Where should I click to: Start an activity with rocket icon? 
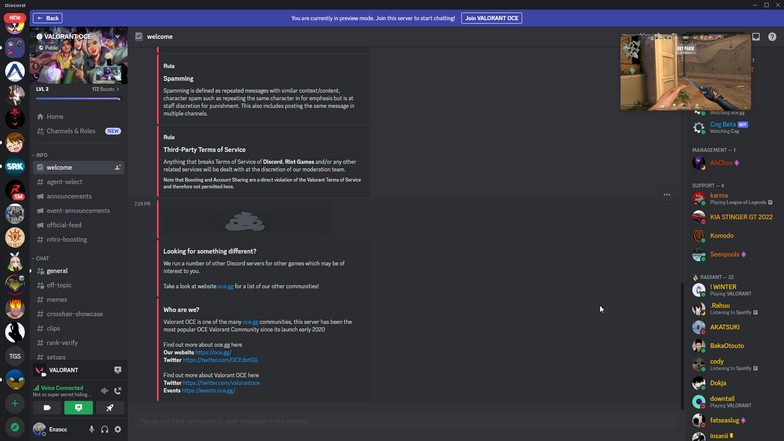(x=110, y=408)
